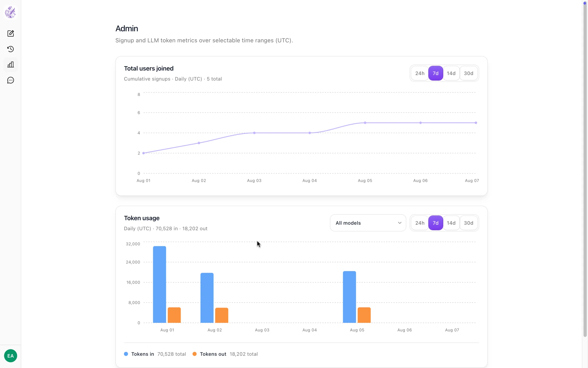Open new chat compose icon in sidebar
The width and height of the screenshot is (588, 368).
(x=11, y=33)
